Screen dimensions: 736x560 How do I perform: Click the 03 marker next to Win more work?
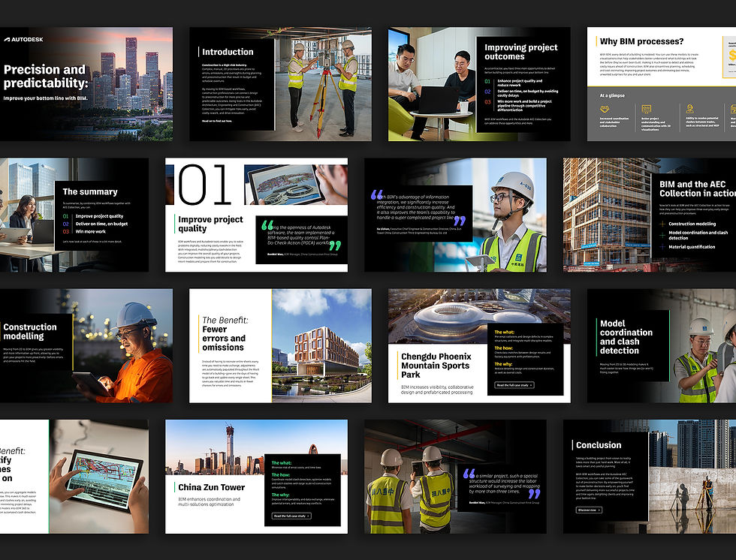65,231
